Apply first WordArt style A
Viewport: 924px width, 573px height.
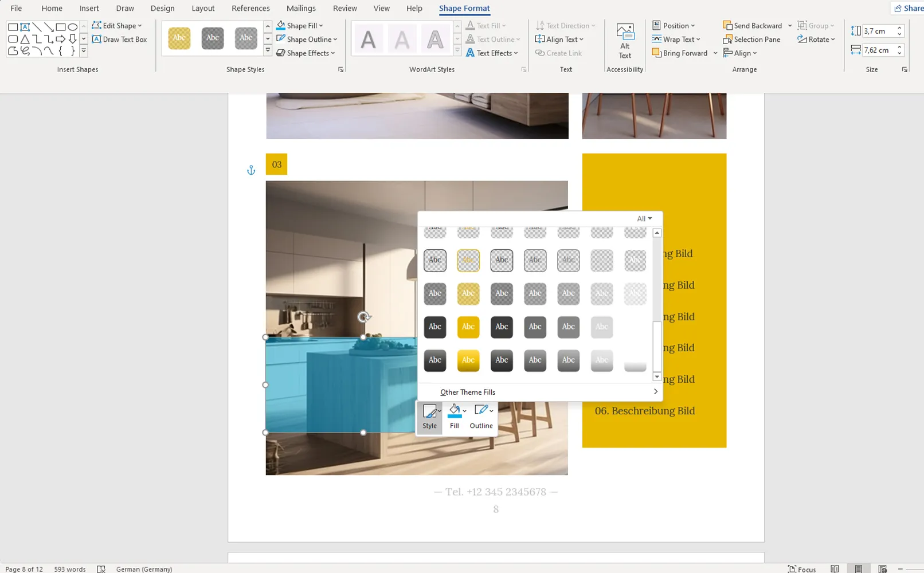pos(368,40)
